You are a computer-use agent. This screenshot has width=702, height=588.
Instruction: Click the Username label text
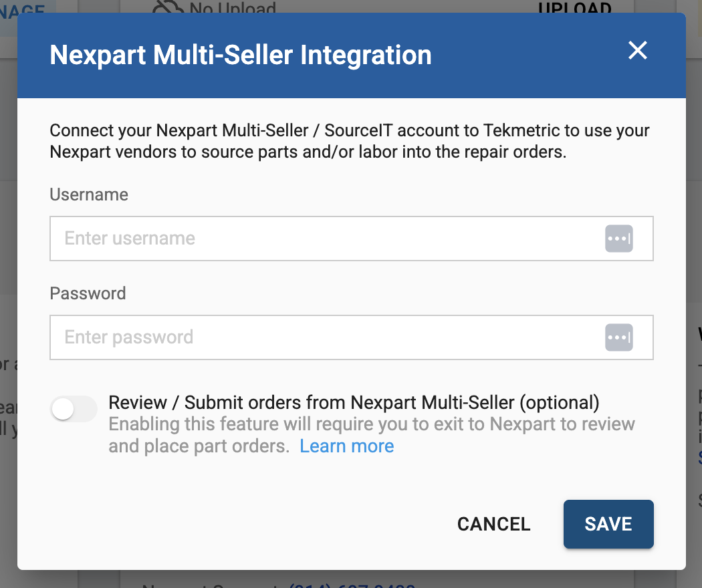(89, 194)
